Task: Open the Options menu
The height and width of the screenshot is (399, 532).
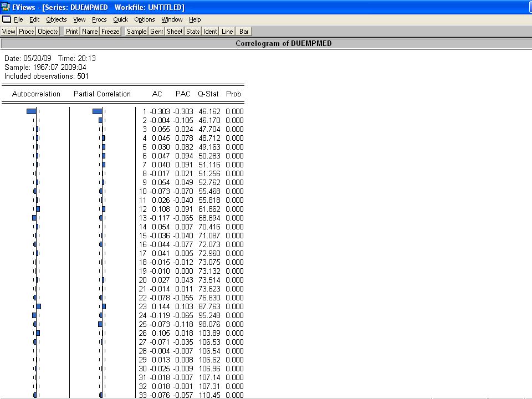Action: tap(144, 19)
